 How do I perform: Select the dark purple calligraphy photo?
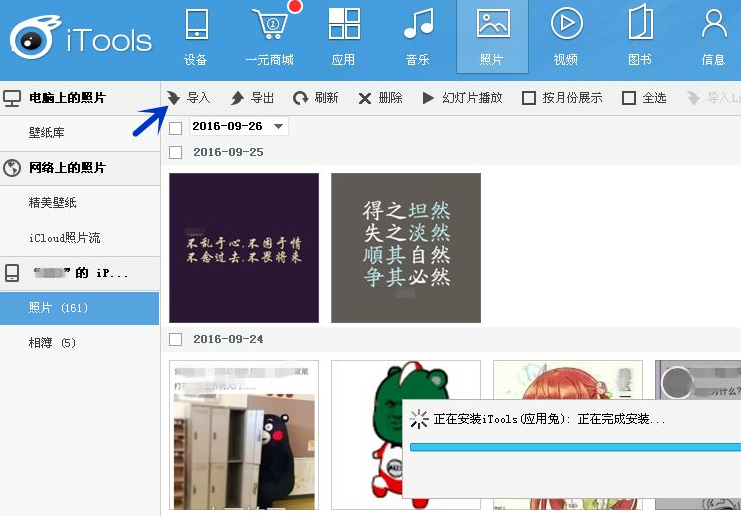tap(244, 248)
